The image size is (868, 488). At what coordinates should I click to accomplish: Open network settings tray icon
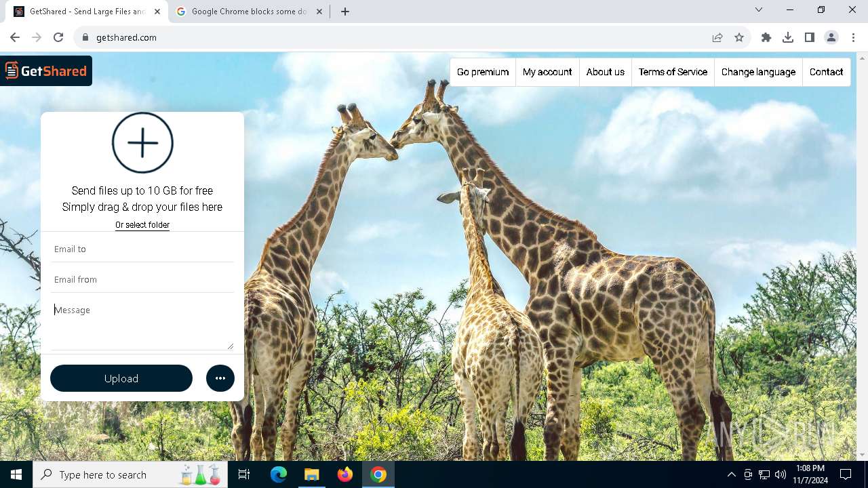[764, 474]
